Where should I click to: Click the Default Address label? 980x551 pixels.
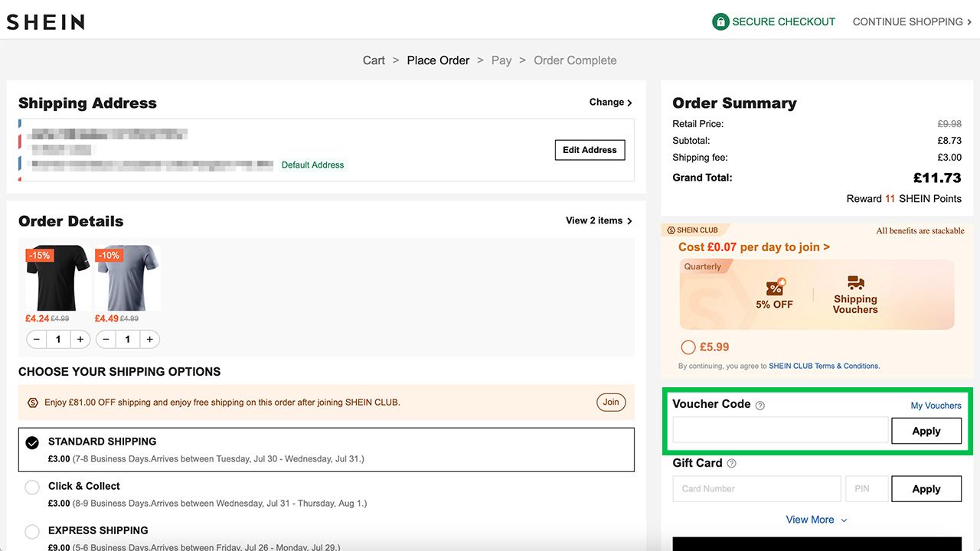[x=312, y=165]
